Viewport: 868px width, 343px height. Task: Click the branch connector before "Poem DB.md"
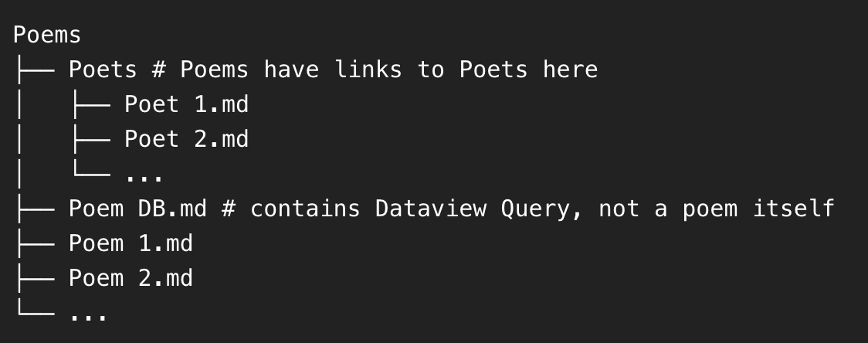(35, 209)
